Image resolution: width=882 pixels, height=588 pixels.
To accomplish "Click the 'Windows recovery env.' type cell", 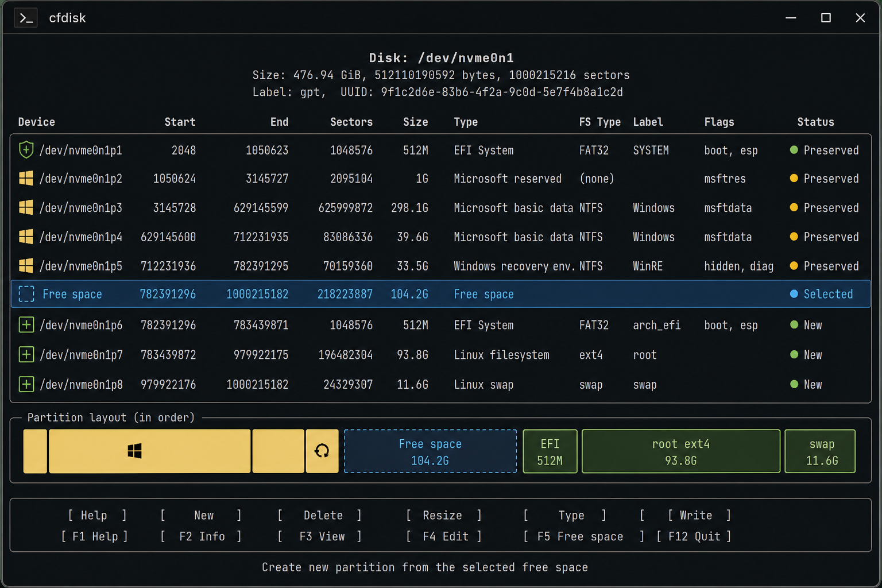I will click(514, 266).
